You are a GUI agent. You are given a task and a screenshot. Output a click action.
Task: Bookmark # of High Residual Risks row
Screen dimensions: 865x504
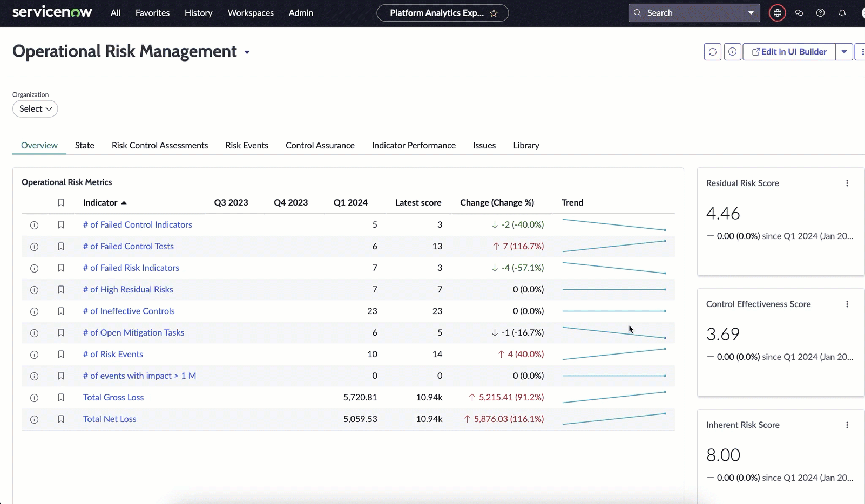pos(61,289)
